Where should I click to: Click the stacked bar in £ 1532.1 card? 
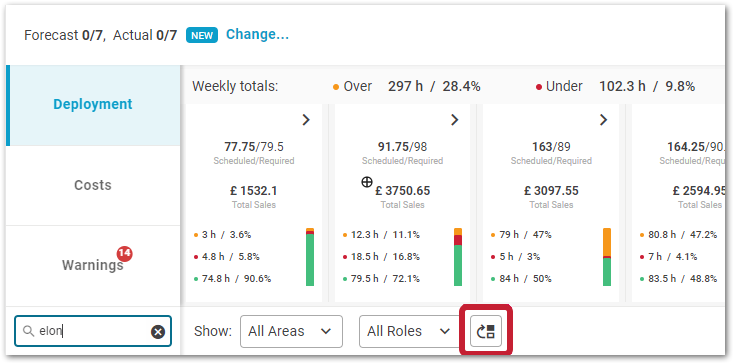point(310,257)
